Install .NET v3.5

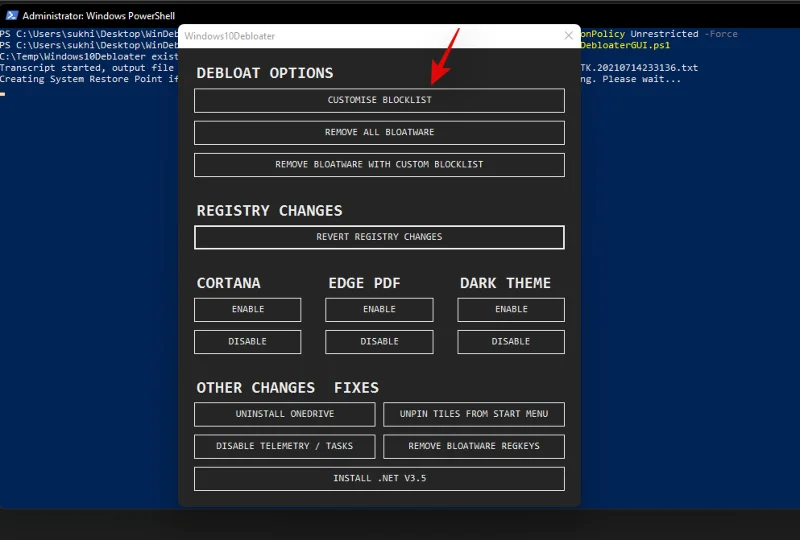click(379, 479)
